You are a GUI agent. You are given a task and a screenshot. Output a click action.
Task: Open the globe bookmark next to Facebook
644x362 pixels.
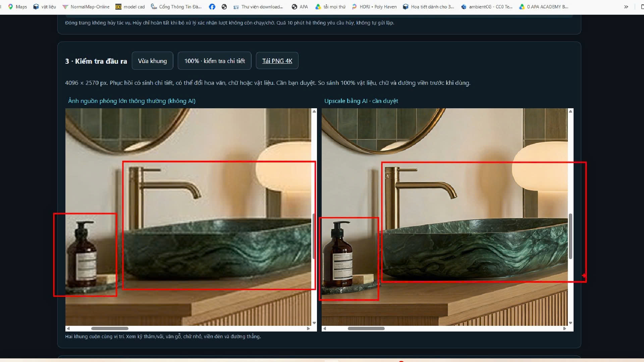point(224,7)
